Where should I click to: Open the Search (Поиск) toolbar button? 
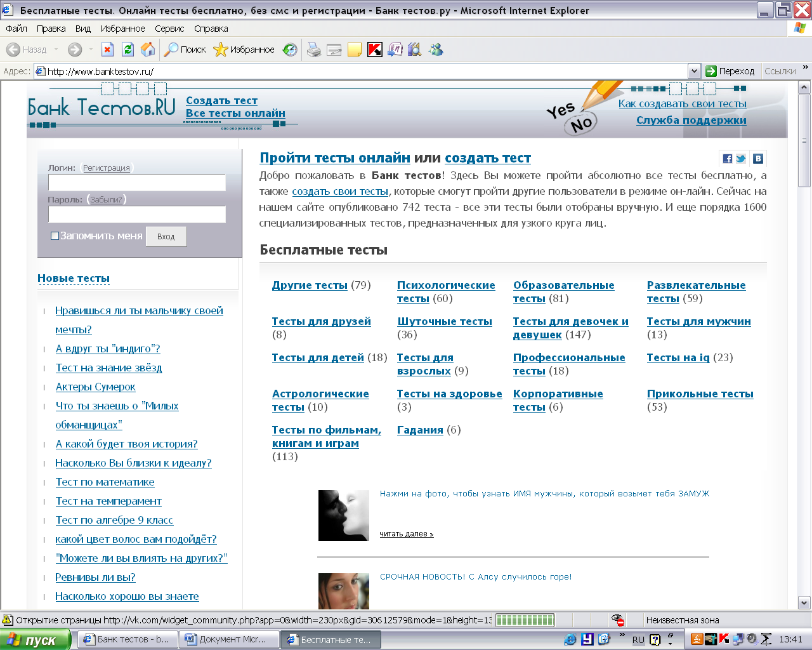click(x=185, y=50)
